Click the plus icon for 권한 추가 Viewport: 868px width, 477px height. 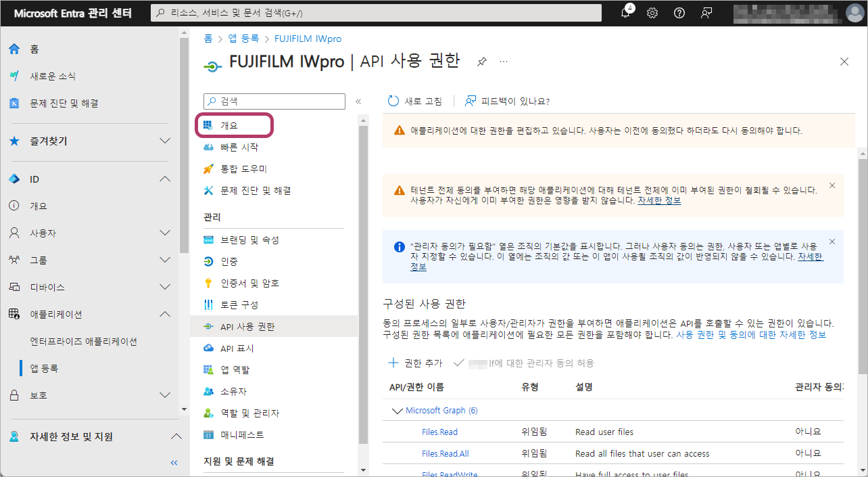pyautogui.click(x=393, y=363)
